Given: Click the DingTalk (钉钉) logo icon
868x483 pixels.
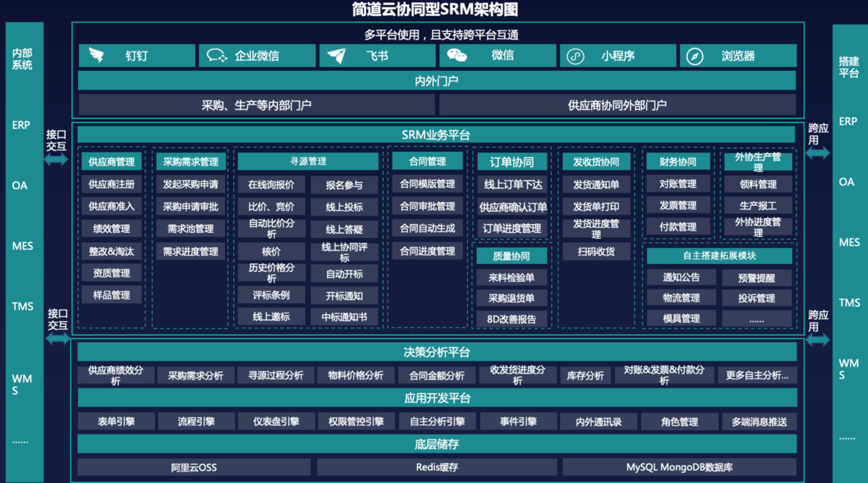Looking at the screenshot, I should point(97,56).
